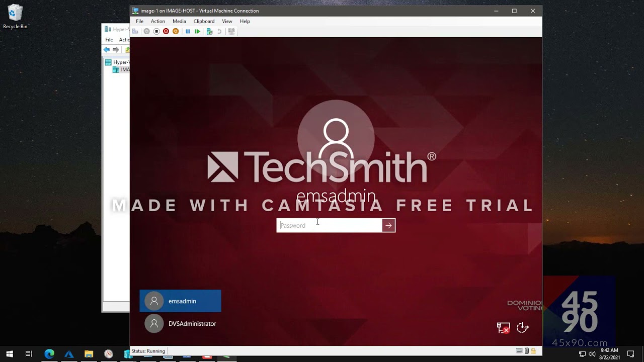Click the 'Status: Running' status text

[x=148, y=351]
